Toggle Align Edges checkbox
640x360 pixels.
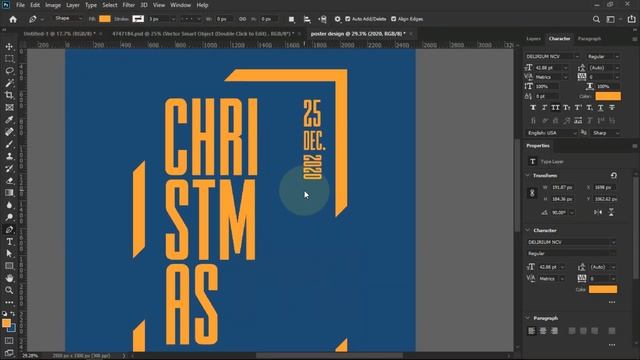coord(393,19)
